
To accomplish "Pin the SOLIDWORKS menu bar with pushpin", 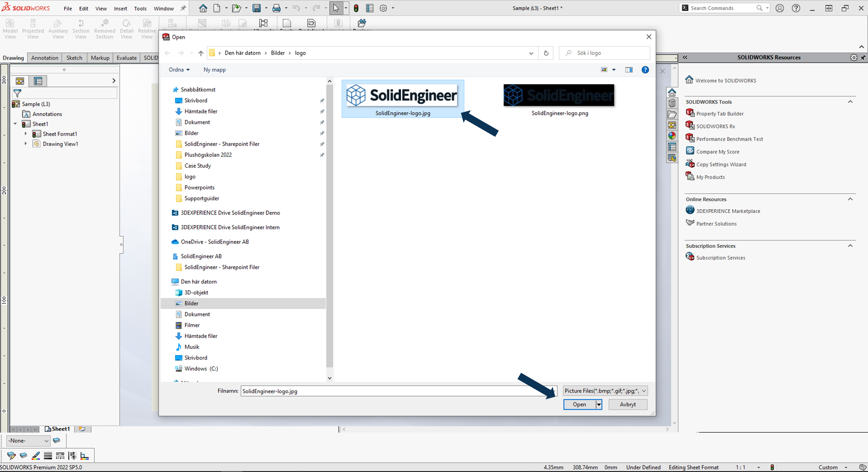I will click(183, 8).
